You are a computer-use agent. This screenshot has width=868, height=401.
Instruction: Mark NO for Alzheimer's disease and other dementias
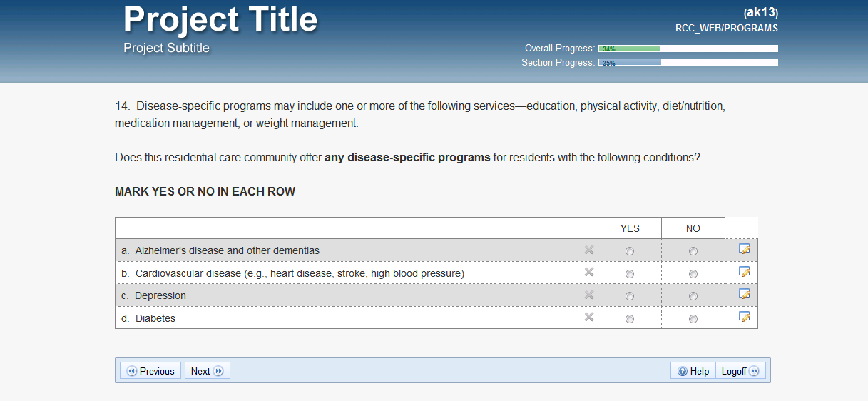click(693, 251)
